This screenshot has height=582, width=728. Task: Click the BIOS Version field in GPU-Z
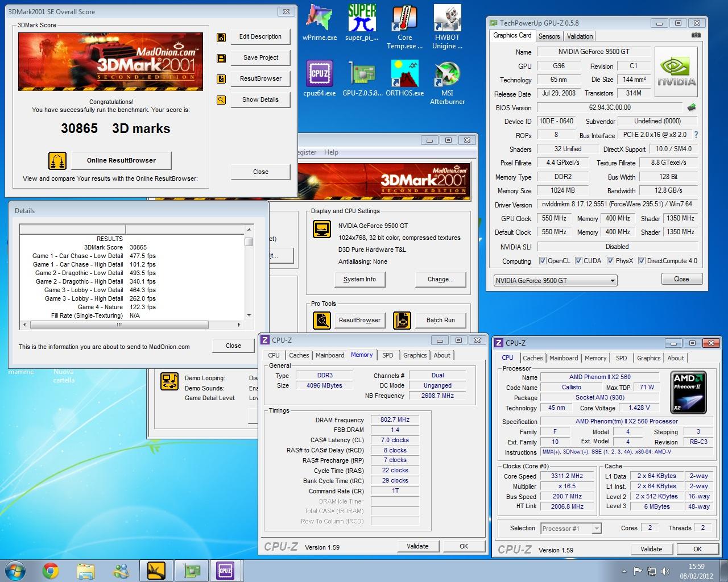click(610, 107)
